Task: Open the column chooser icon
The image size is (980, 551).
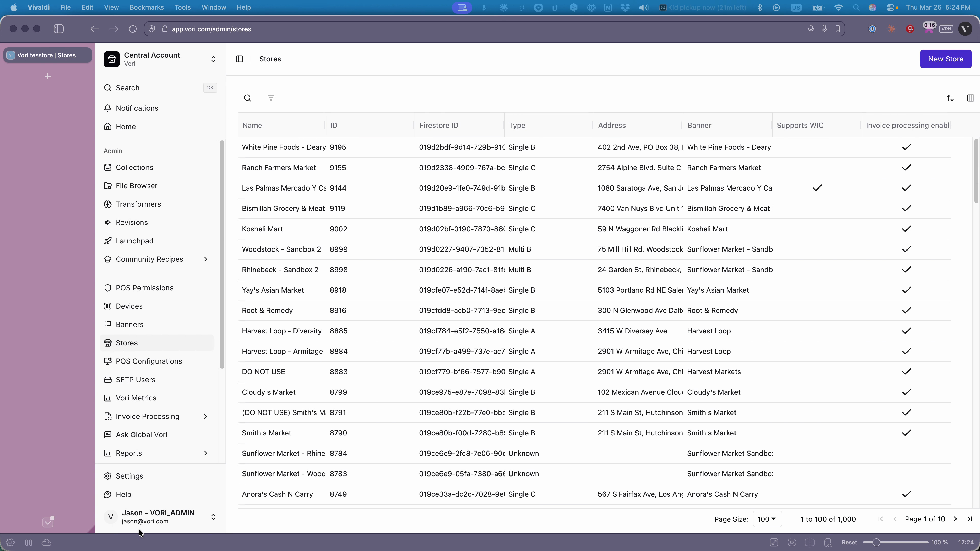Action: pos(971,98)
